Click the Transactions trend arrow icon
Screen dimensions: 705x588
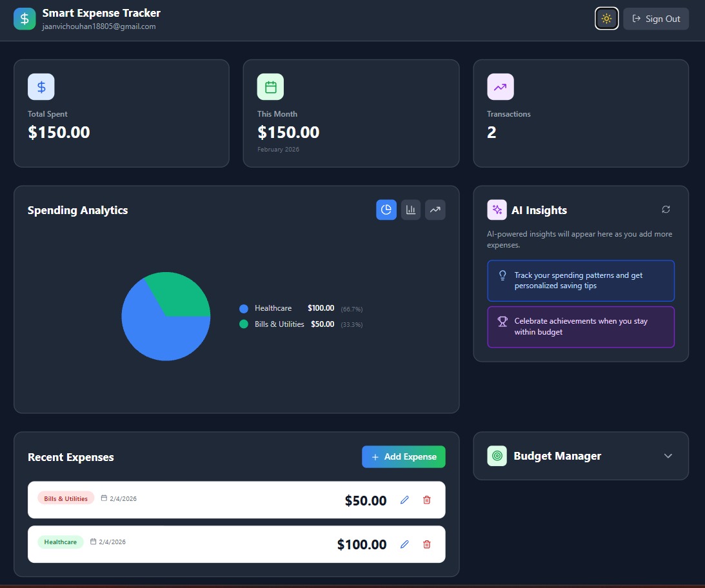click(501, 86)
